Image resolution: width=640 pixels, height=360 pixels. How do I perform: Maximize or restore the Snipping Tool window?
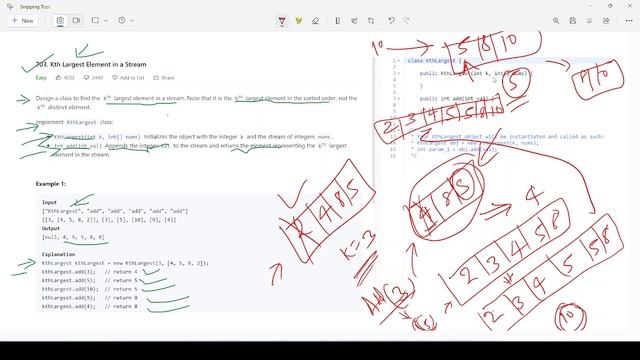pyautogui.click(x=610, y=6)
